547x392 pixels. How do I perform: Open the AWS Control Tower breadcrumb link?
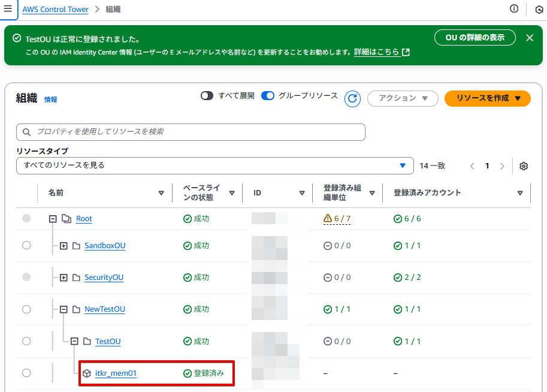point(56,10)
